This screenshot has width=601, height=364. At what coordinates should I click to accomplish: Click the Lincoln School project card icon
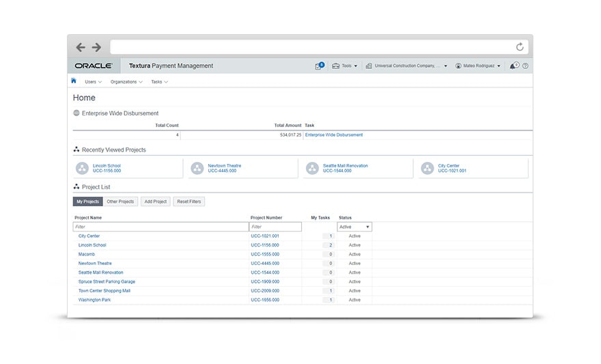[x=82, y=168]
